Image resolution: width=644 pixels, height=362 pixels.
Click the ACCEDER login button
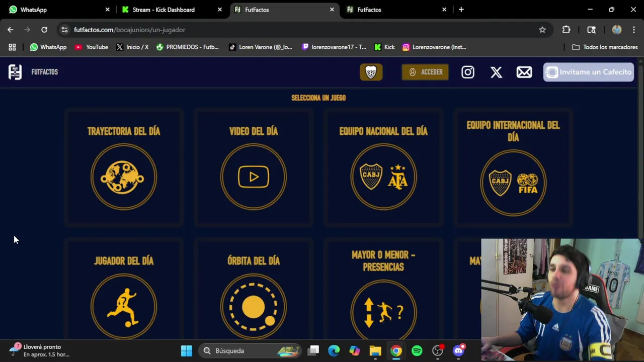click(425, 72)
